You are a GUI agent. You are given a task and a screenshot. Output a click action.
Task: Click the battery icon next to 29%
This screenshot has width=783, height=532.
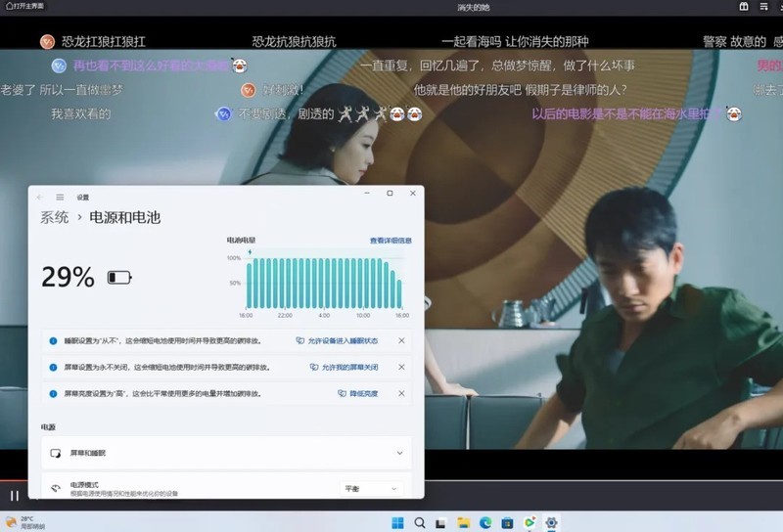tap(119, 278)
